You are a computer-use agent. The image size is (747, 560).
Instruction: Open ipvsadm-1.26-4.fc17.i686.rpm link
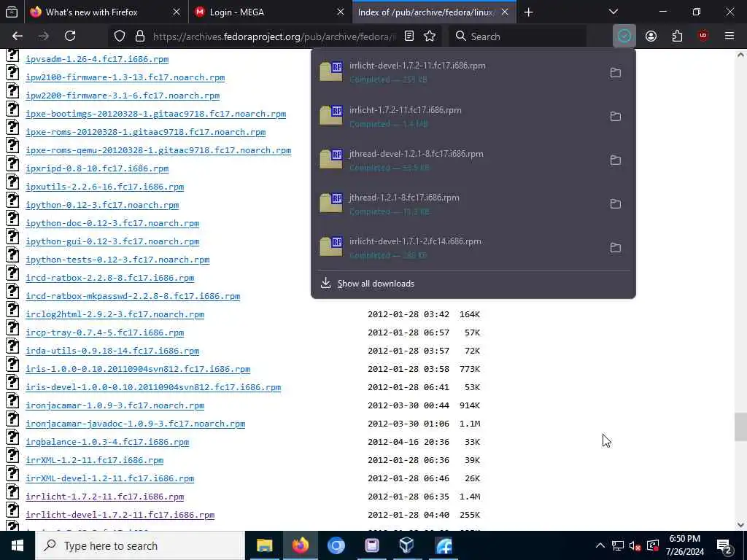pos(97,59)
